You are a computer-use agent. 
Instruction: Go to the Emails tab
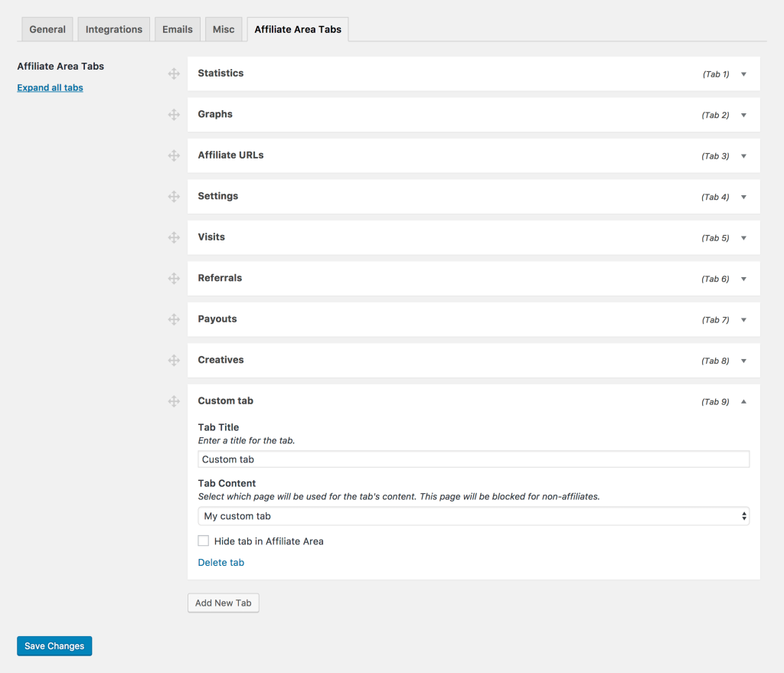(178, 29)
